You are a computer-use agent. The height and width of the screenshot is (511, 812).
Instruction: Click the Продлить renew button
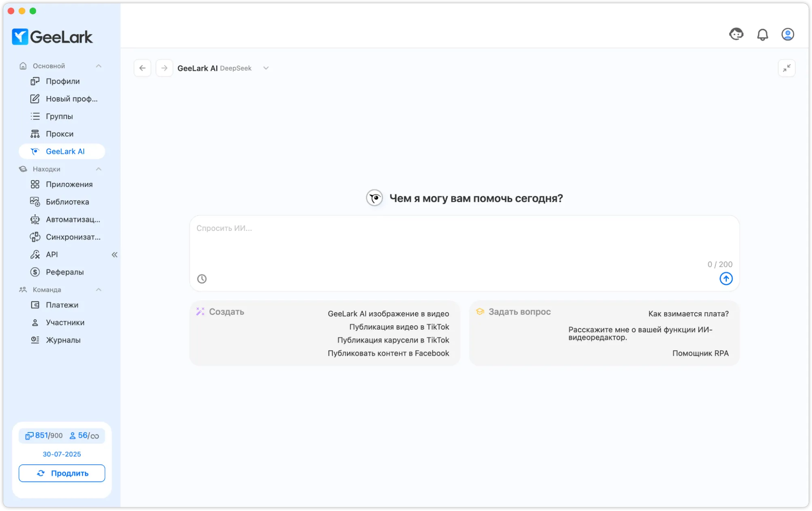pyautogui.click(x=62, y=473)
